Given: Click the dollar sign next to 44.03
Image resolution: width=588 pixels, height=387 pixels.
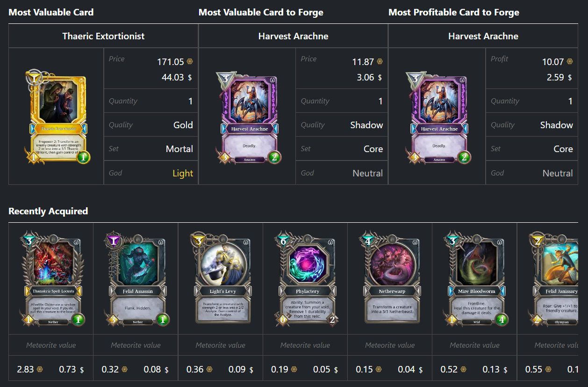Looking at the screenshot, I should point(190,78).
